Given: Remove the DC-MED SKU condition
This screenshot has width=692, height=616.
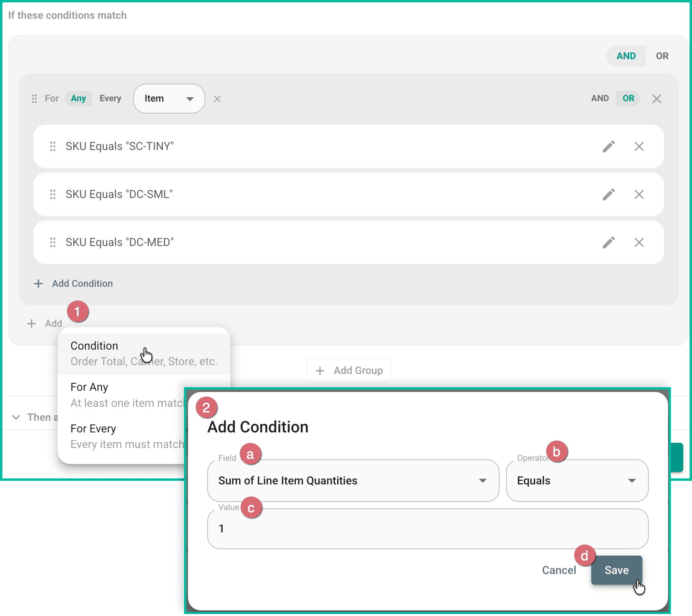Looking at the screenshot, I should pyautogui.click(x=639, y=242).
